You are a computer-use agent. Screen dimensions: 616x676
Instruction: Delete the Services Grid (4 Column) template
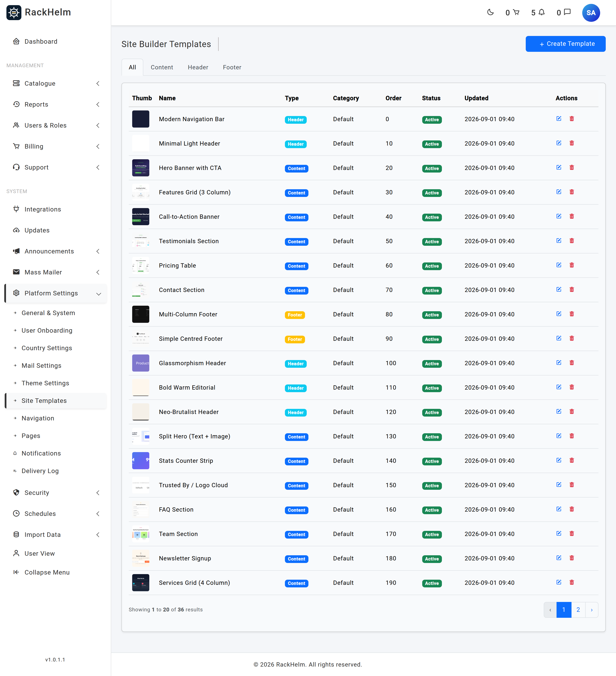[x=572, y=582]
